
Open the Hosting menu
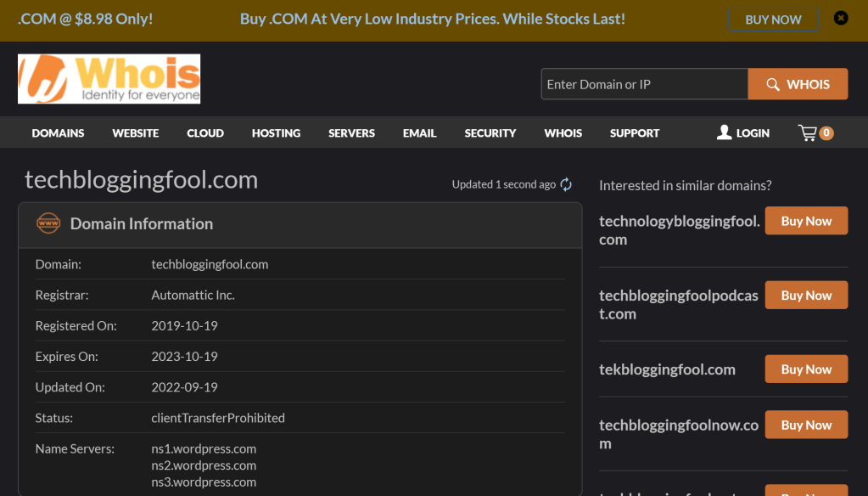click(x=276, y=133)
